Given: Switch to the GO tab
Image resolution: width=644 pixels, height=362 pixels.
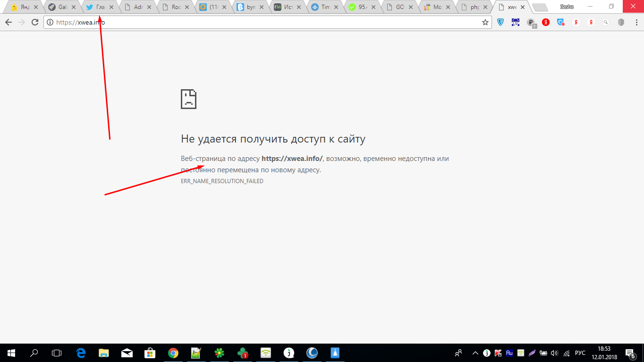Looking at the screenshot, I should [399, 8].
